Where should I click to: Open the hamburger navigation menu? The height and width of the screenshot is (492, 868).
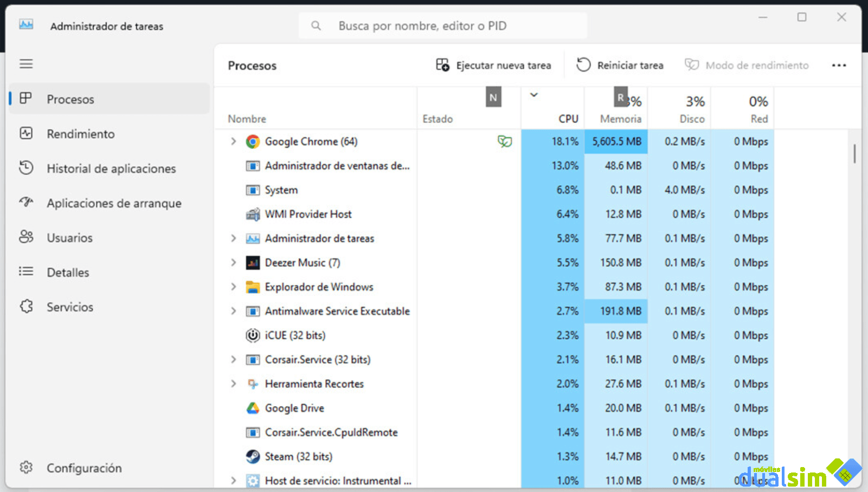pyautogui.click(x=26, y=64)
